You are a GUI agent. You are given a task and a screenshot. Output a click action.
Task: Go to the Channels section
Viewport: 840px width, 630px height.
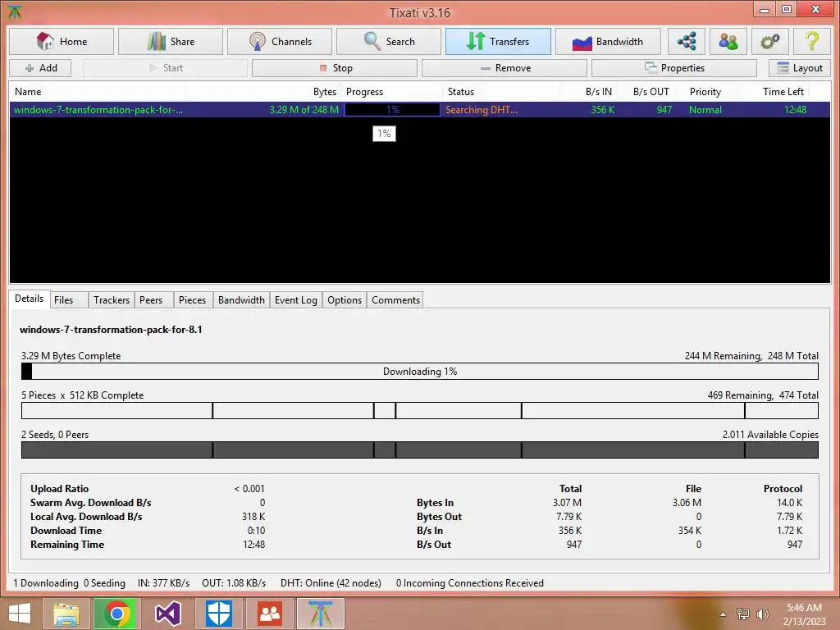pyautogui.click(x=280, y=41)
